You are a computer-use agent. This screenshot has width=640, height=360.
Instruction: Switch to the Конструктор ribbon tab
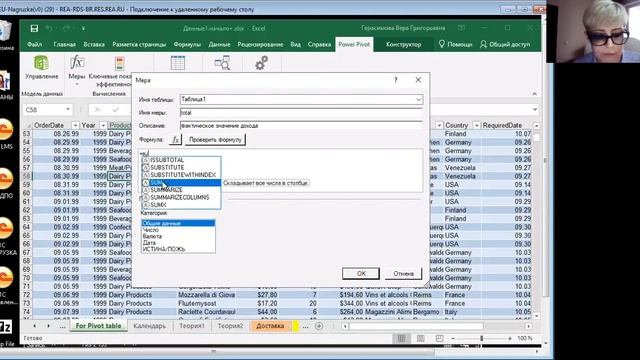coord(404,44)
